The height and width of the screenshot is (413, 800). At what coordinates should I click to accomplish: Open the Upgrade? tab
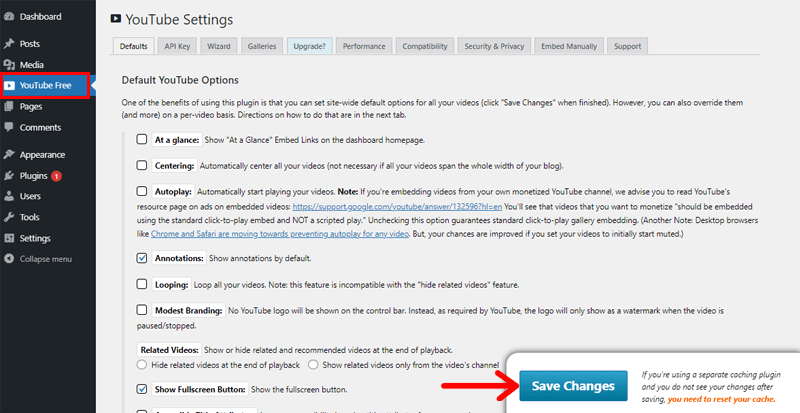coord(310,46)
